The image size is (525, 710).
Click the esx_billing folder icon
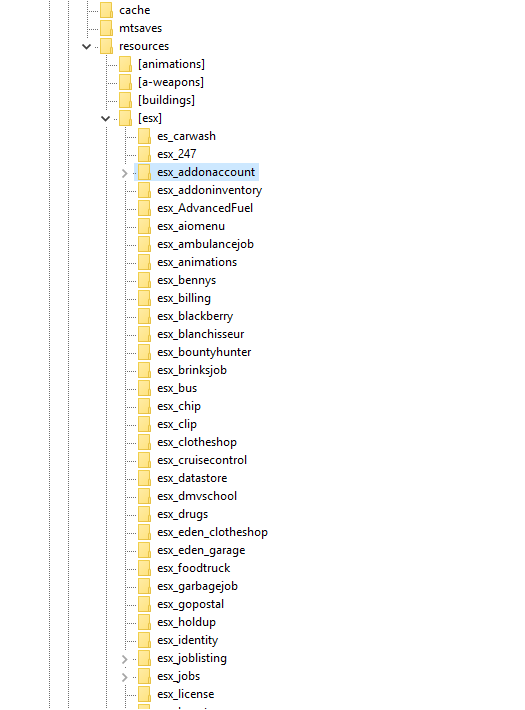[x=144, y=298]
